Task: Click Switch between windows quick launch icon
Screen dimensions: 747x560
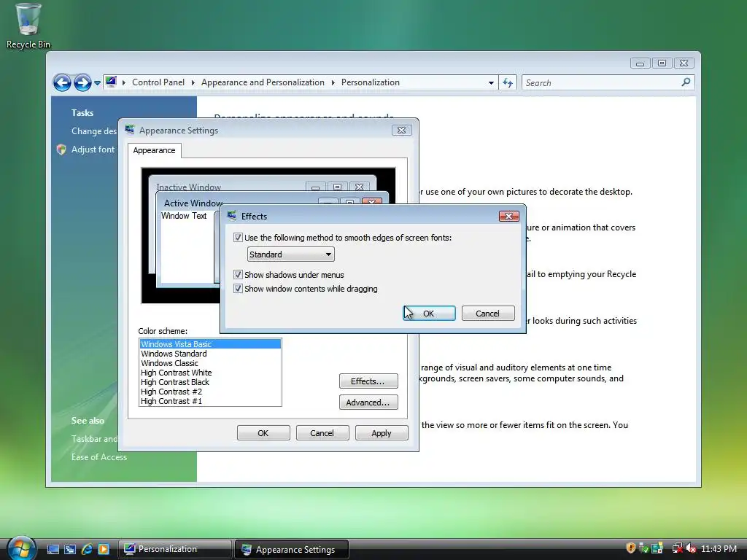Action: click(70, 549)
